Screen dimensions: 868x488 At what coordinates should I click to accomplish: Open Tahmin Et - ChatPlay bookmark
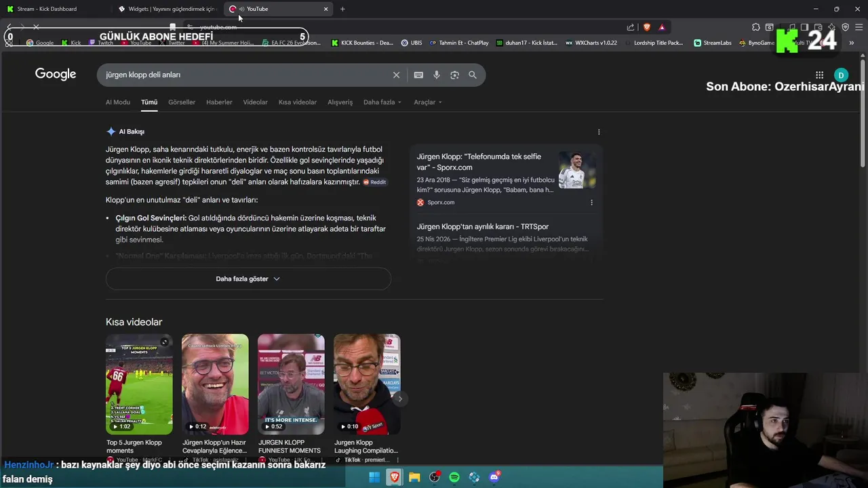459,43
